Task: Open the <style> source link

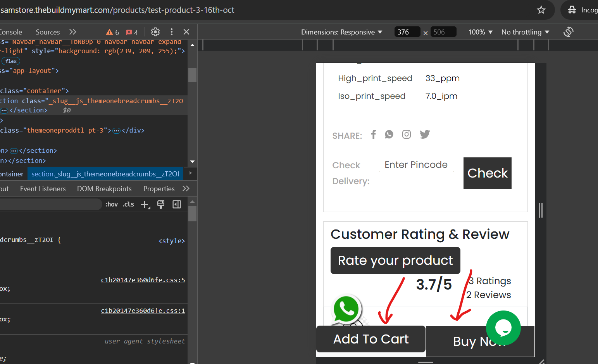Action: pyautogui.click(x=172, y=241)
